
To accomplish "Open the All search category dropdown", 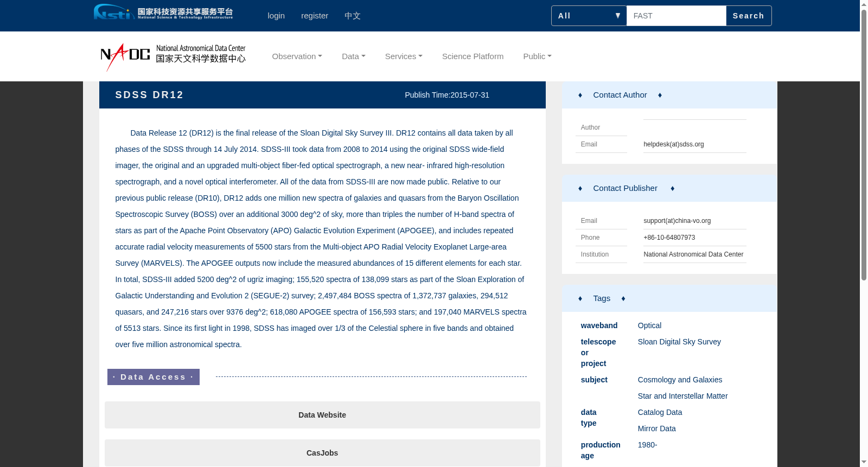I will [589, 16].
